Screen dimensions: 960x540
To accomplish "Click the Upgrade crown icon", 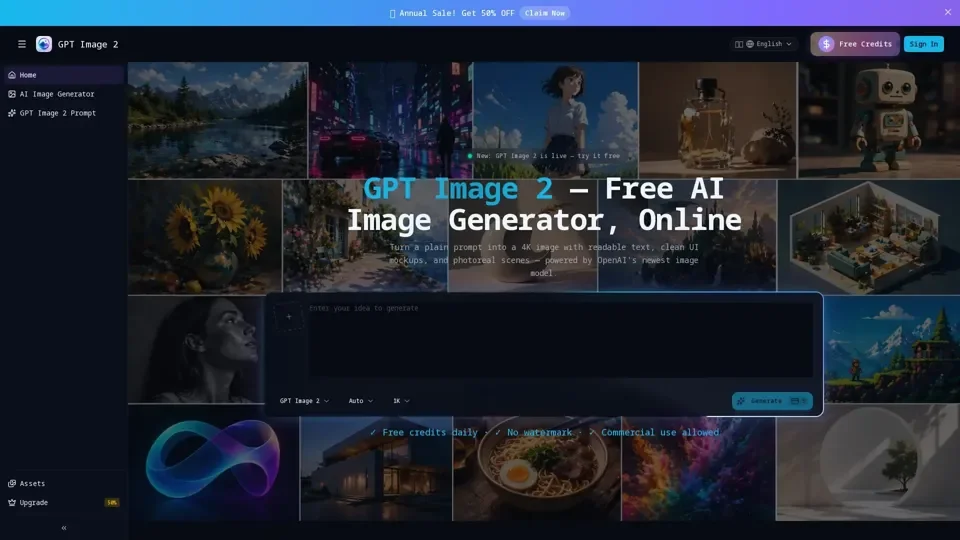I will (12, 502).
